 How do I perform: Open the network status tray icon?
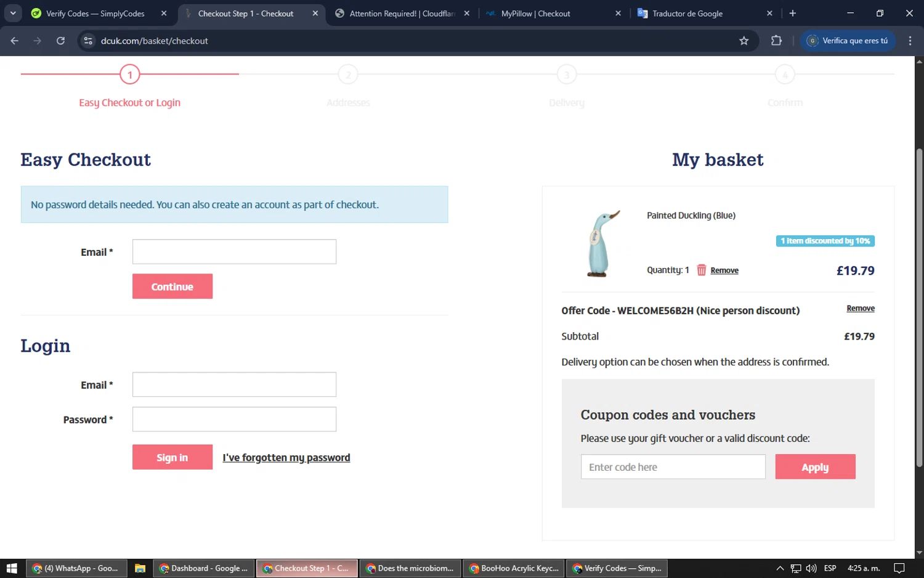pyautogui.click(x=796, y=568)
